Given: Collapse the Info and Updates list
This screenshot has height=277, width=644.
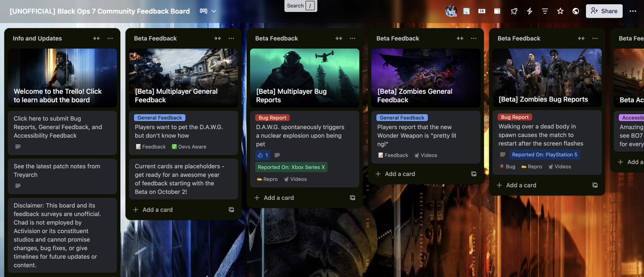Looking at the screenshot, I should pyautogui.click(x=96, y=39).
